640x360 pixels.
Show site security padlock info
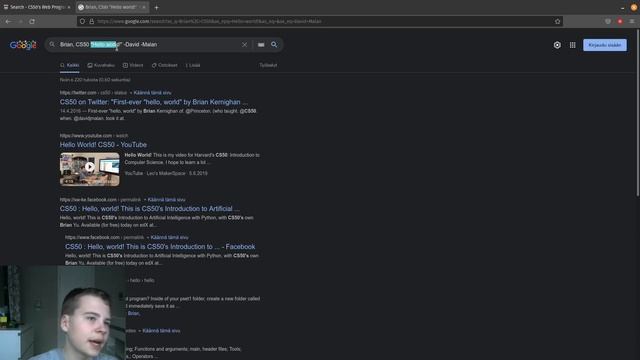pos(91,21)
